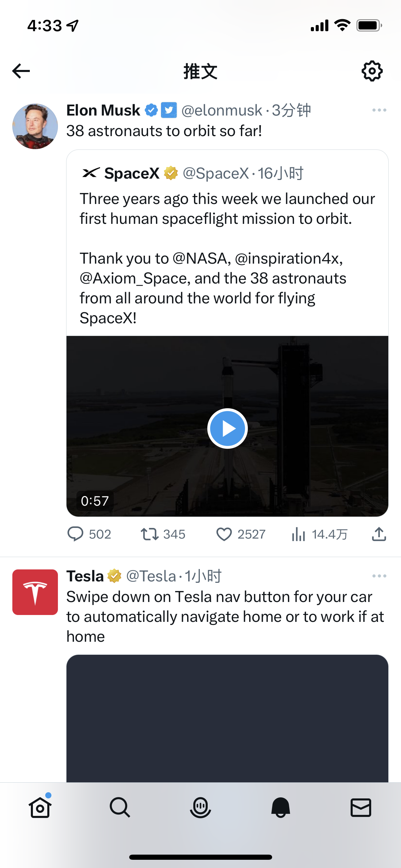Tap the share upload icon
The height and width of the screenshot is (868, 401).
379,534
